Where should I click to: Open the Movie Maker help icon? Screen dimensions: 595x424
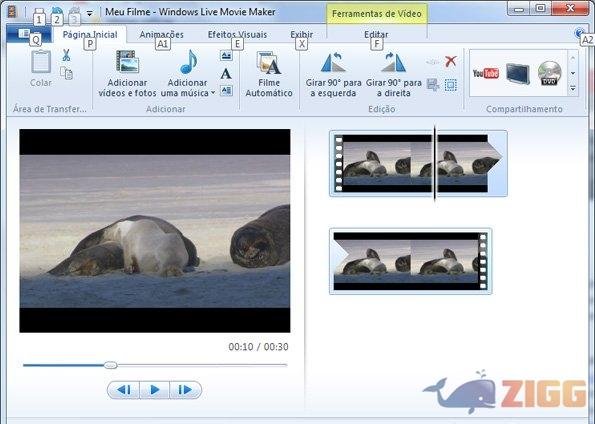(x=580, y=33)
